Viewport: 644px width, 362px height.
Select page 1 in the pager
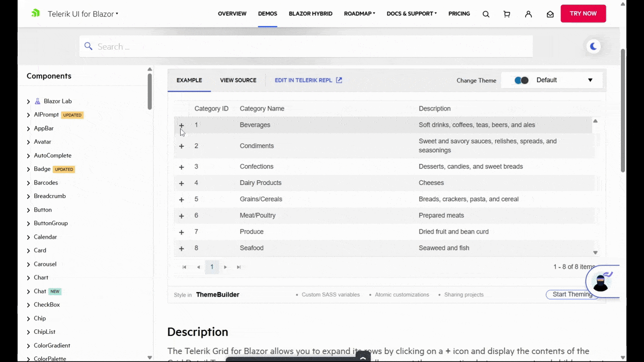click(x=212, y=267)
